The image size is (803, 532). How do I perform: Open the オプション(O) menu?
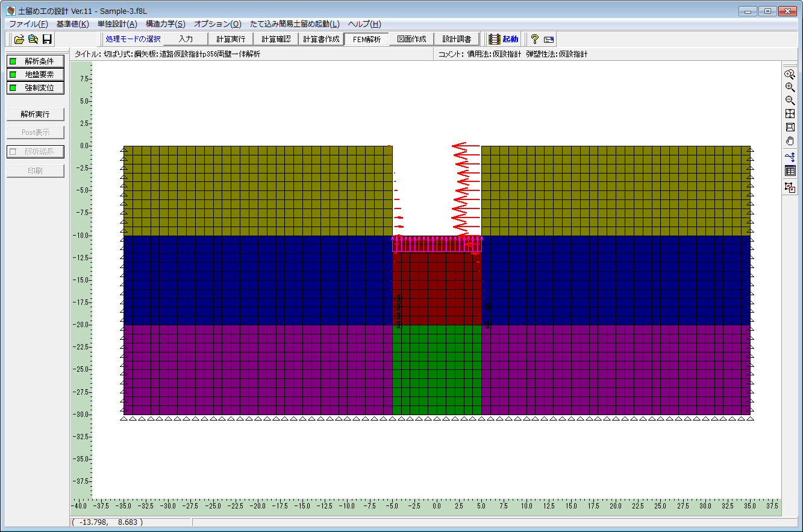(x=217, y=24)
